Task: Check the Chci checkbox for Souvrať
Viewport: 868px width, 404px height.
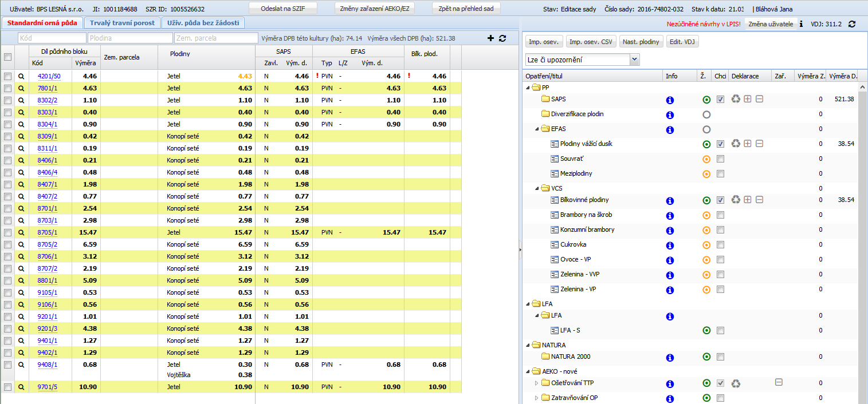Action: pos(720,159)
